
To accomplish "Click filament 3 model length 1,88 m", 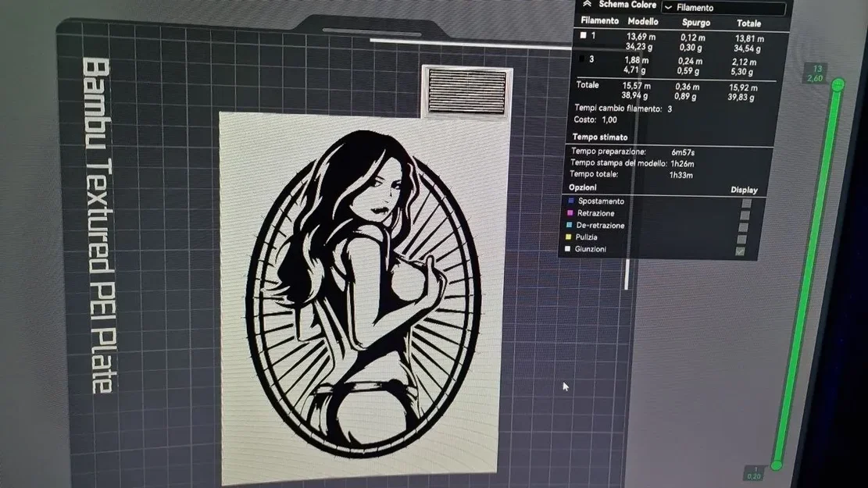I will pos(636,60).
